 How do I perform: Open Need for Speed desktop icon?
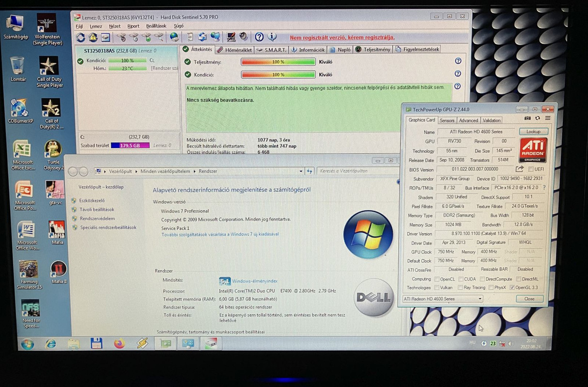click(x=31, y=314)
